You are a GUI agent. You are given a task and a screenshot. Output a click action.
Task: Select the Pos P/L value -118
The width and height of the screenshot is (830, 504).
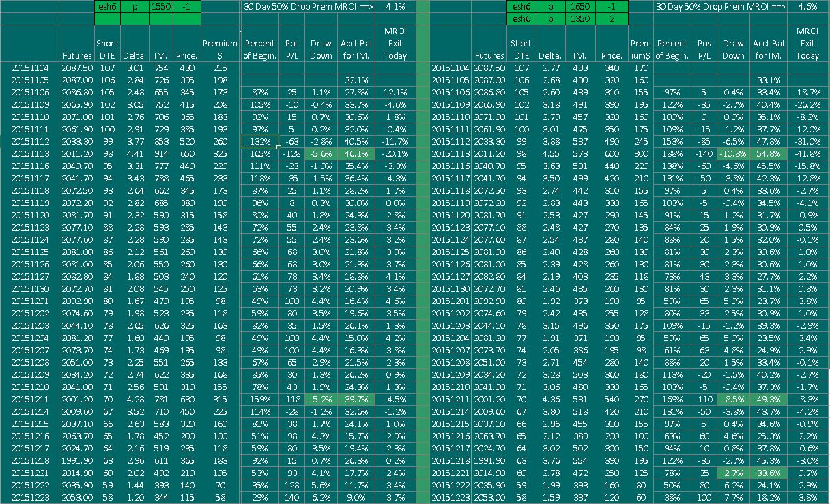click(292, 399)
